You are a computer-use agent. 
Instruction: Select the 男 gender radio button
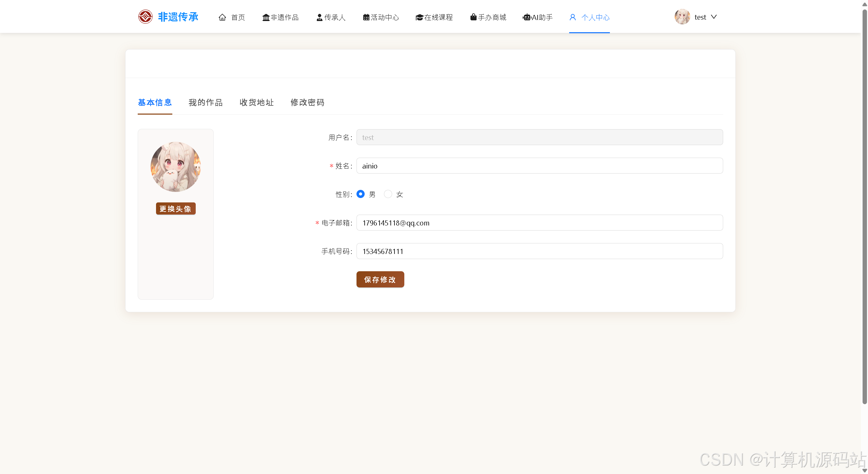tap(361, 194)
